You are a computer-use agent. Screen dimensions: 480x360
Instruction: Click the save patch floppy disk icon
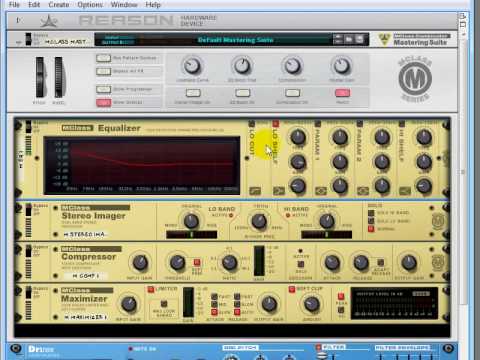tap(359, 39)
